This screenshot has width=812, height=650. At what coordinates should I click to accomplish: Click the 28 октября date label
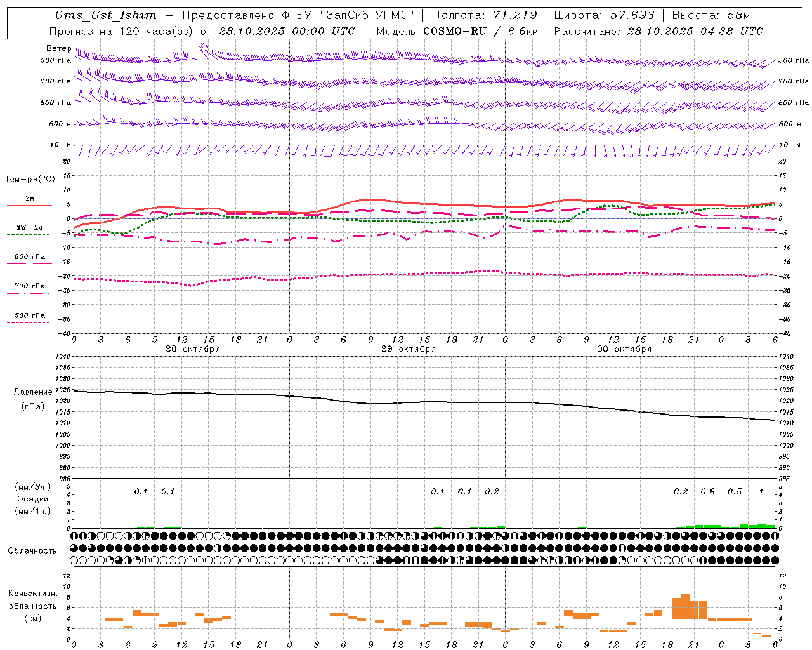[193, 349]
